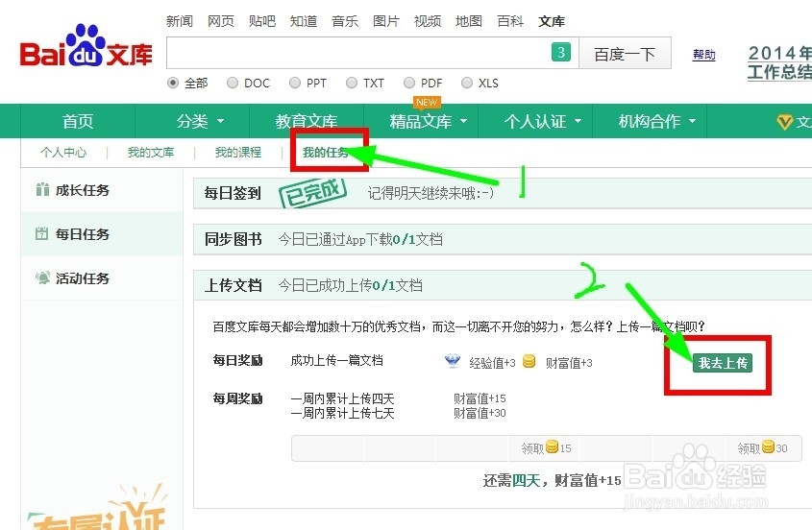The image size is (812, 530).
Task: Click the 百度一下 search button
Action: click(x=625, y=53)
